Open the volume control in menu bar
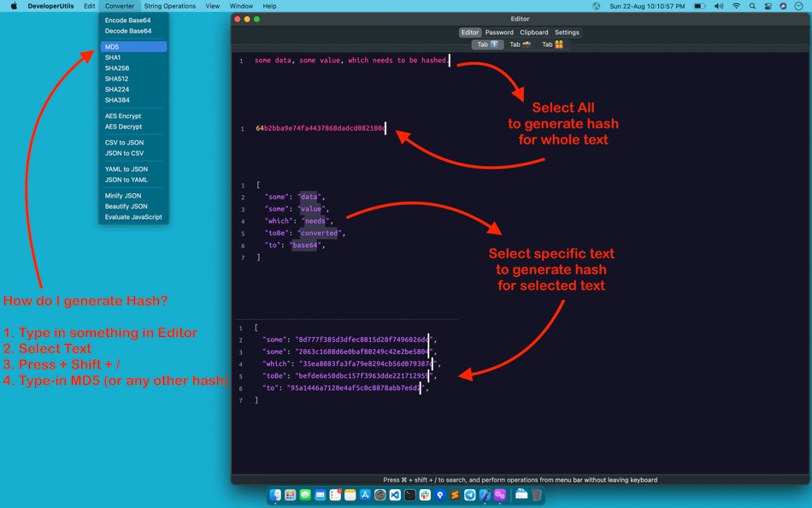Image resolution: width=812 pixels, height=508 pixels. 719,6
